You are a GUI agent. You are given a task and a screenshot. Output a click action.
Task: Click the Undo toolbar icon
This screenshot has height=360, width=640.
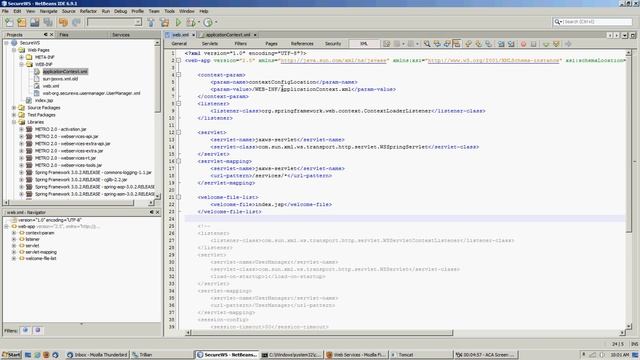(63, 22)
